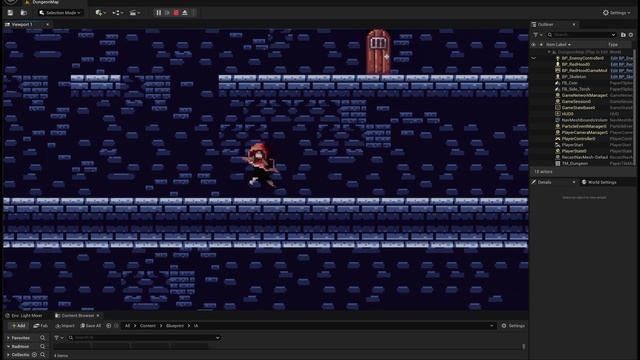Select ParticleEventManager0 row
The height and width of the screenshot is (360, 640).
point(584,126)
